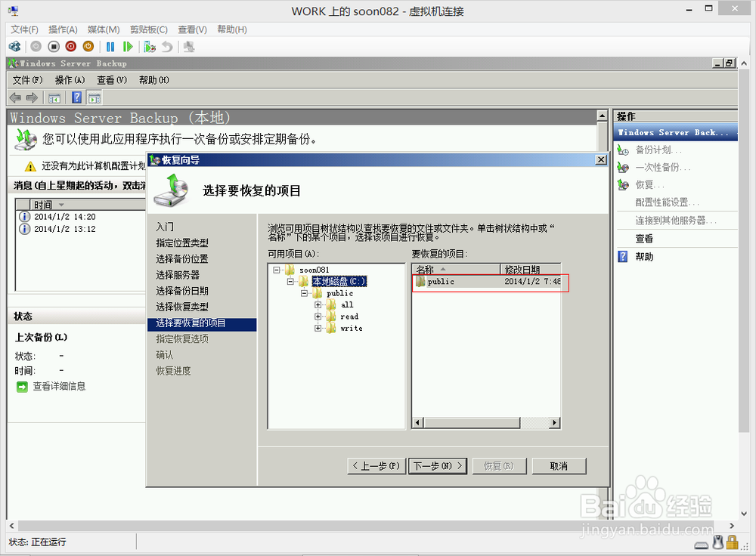Click the 下一步(N) button
756x556 pixels.
coord(437,466)
